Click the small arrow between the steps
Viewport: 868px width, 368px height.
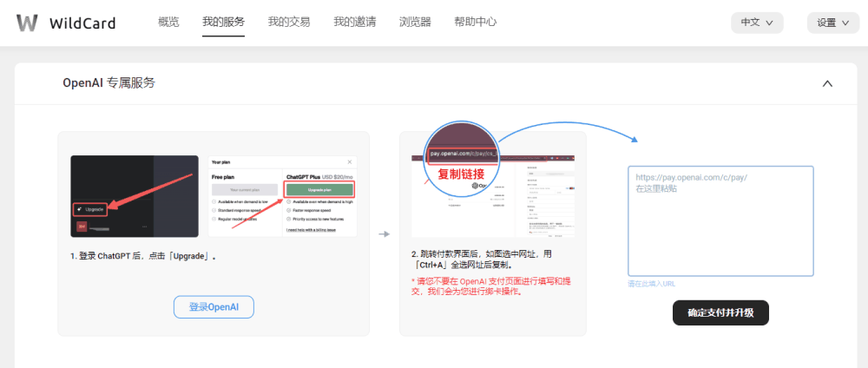tap(385, 233)
